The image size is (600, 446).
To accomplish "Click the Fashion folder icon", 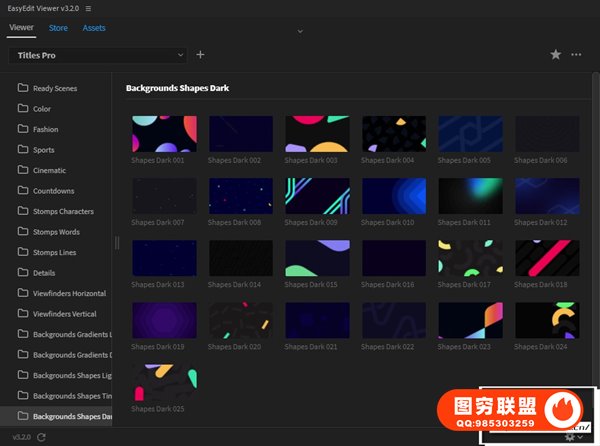I will click(22, 129).
